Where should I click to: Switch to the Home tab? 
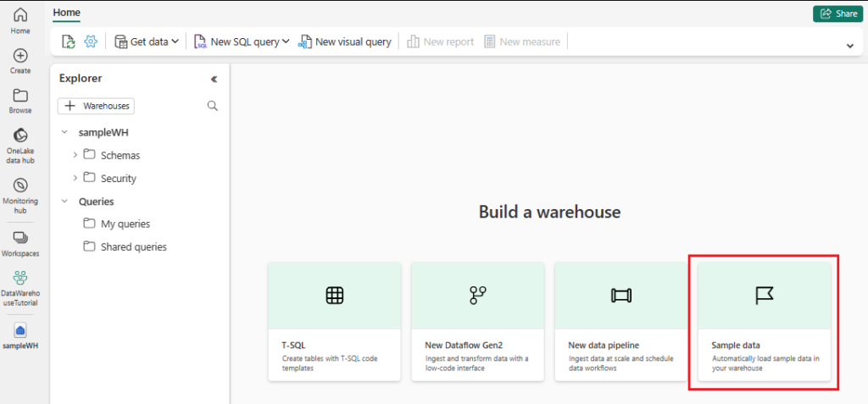pyautogui.click(x=66, y=13)
